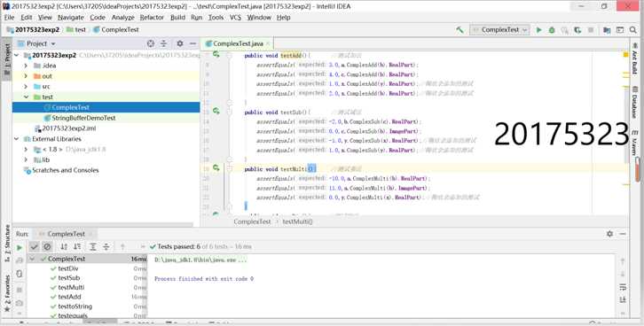The image size is (644, 326).
Task: Expand all test results in Run panel
Action: 93,246
